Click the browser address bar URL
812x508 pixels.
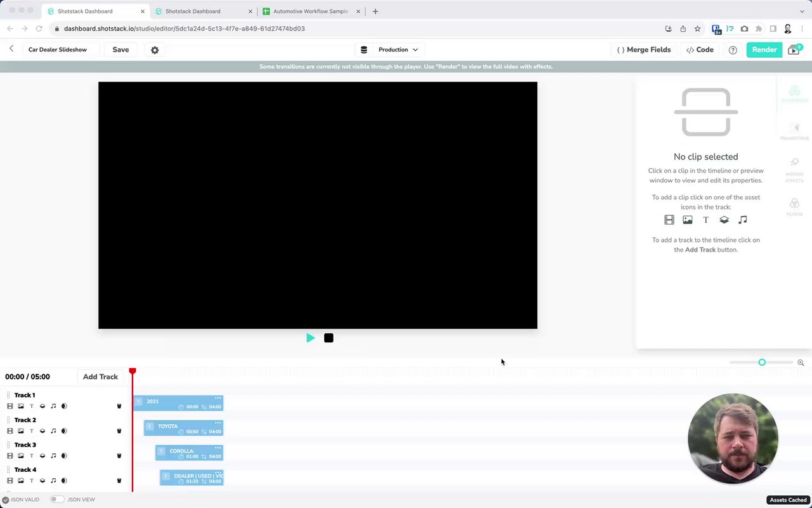184,29
